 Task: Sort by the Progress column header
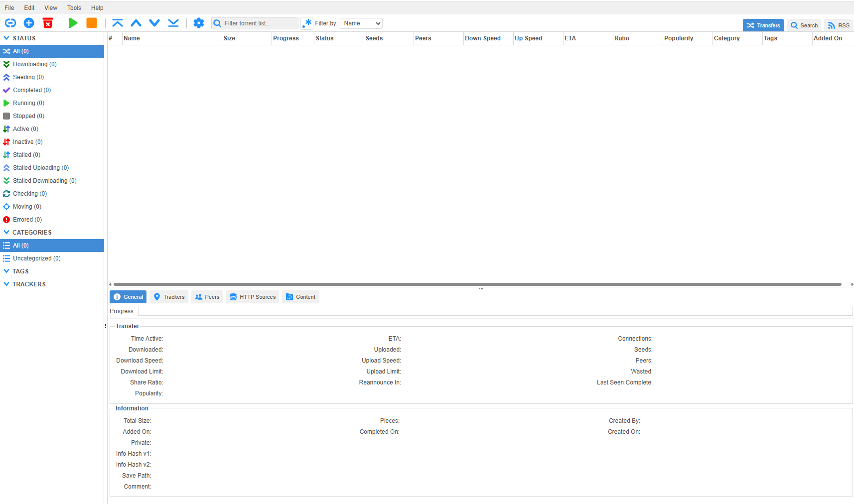tap(293, 38)
